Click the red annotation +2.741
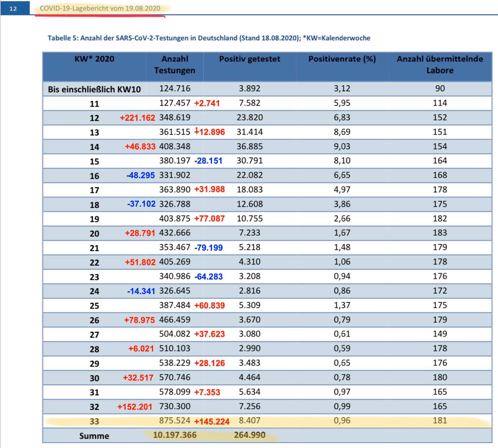This screenshot has width=498, height=448. tap(207, 103)
